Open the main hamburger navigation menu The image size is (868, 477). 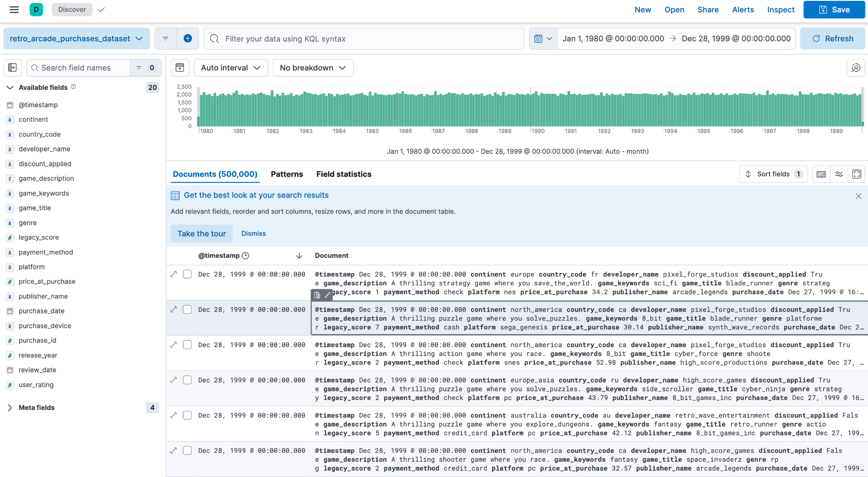(x=14, y=9)
